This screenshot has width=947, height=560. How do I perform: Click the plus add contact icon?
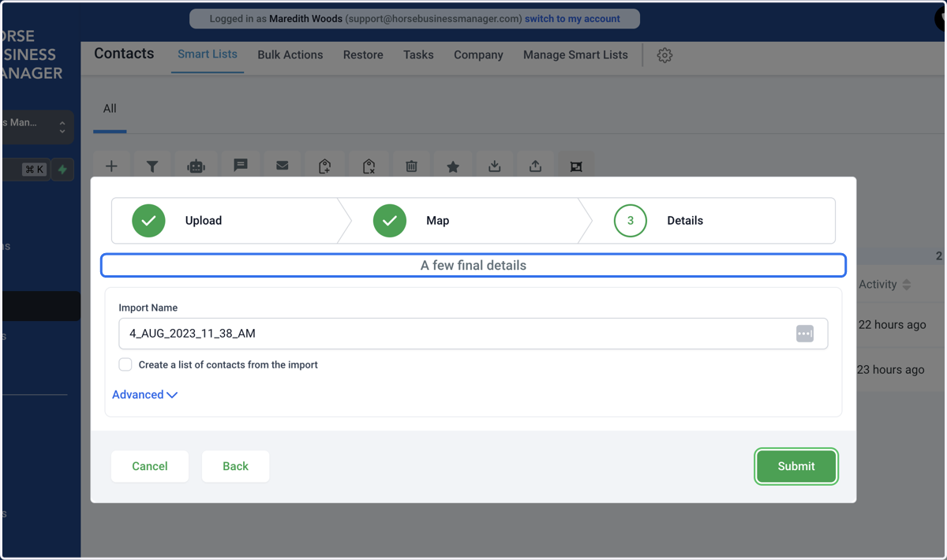coord(111,166)
